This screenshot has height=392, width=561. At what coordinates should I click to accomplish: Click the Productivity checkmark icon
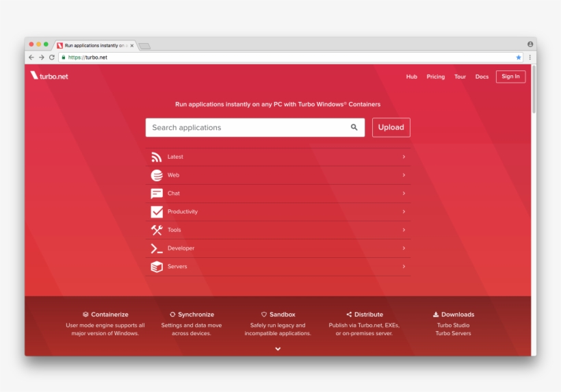(157, 212)
